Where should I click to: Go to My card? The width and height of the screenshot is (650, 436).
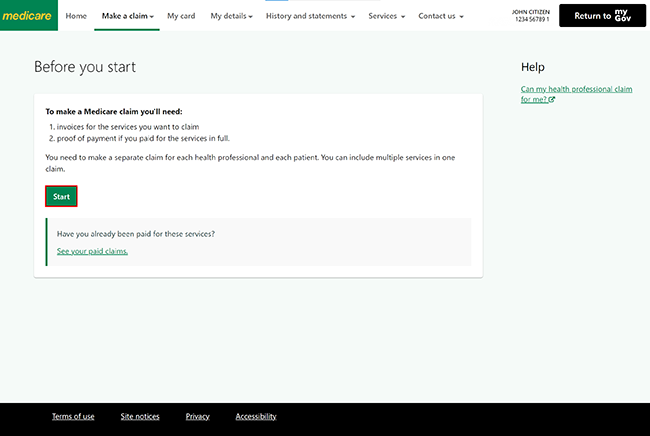(x=181, y=16)
